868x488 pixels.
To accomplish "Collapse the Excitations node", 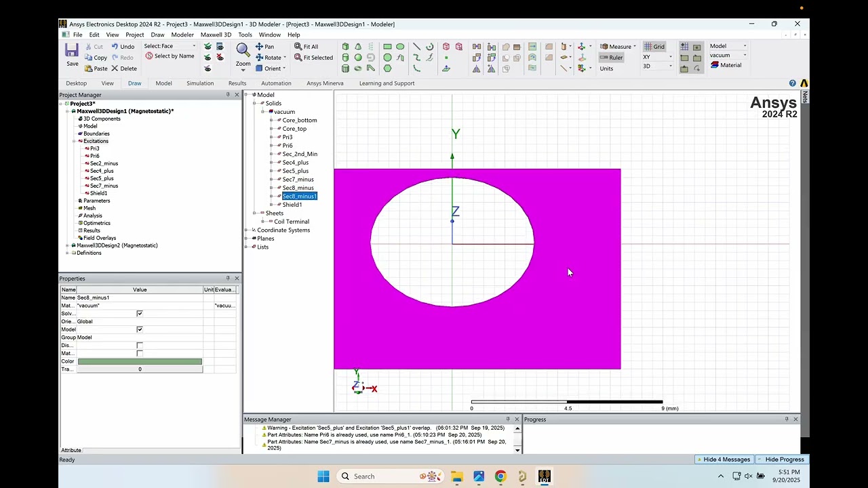I will pyautogui.click(x=74, y=141).
